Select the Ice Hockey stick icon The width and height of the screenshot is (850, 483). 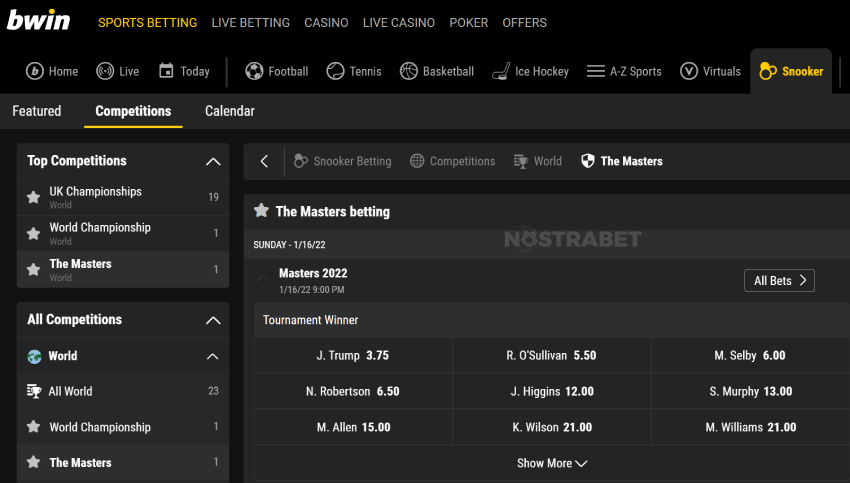tap(501, 71)
